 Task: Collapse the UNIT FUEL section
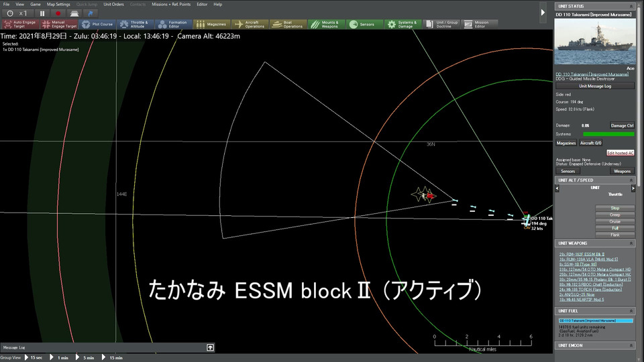(631, 311)
